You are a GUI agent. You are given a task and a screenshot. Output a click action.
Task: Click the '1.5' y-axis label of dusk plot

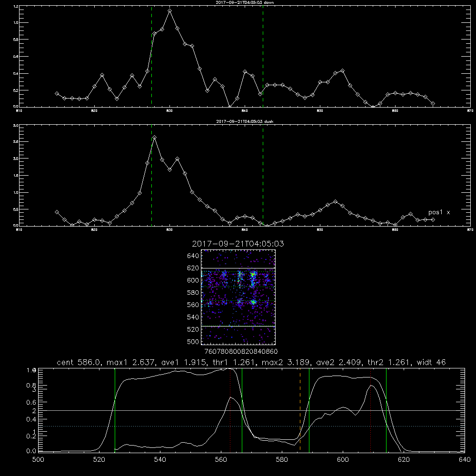click(x=16, y=176)
